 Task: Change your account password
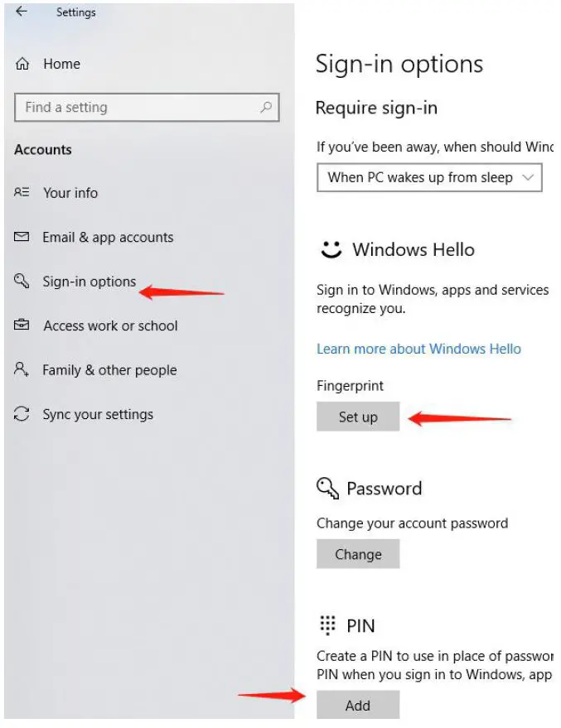pyautogui.click(x=358, y=553)
